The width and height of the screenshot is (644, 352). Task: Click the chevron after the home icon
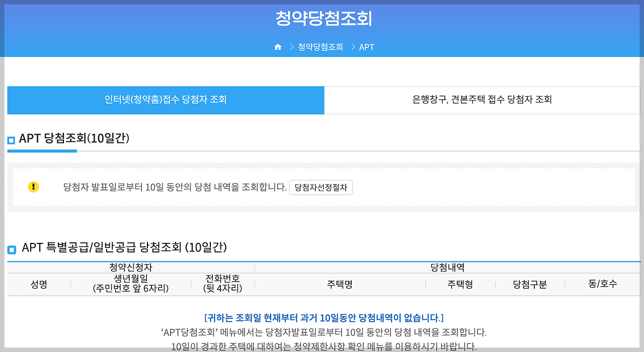click(x=292, y=47)
